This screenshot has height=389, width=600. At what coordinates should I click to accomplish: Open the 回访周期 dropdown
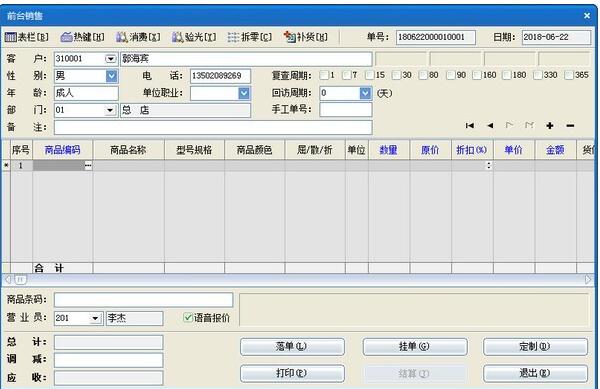(365, 93)
